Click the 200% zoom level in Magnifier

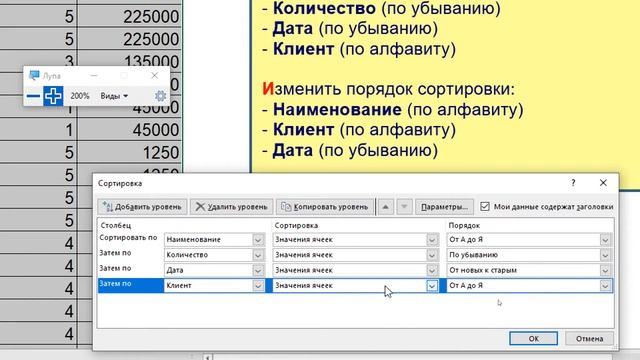(x=80, y=96)
